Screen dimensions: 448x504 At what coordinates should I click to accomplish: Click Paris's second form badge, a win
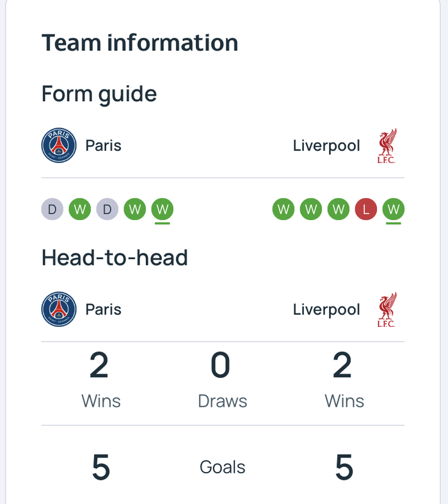(80, 209)
